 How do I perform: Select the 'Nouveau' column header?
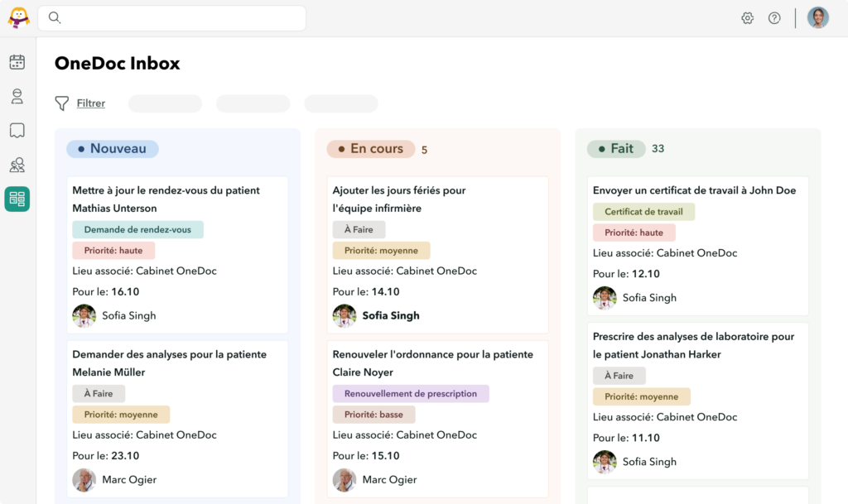112,148
